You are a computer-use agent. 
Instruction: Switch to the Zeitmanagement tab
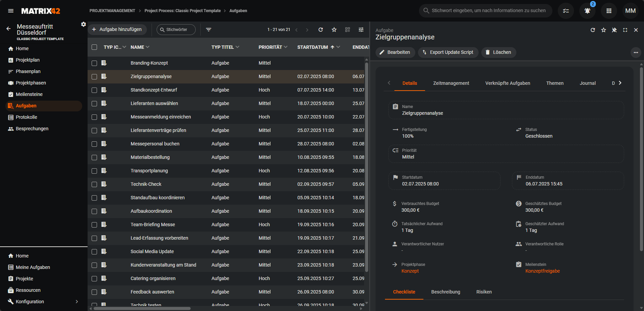[451, 83]
